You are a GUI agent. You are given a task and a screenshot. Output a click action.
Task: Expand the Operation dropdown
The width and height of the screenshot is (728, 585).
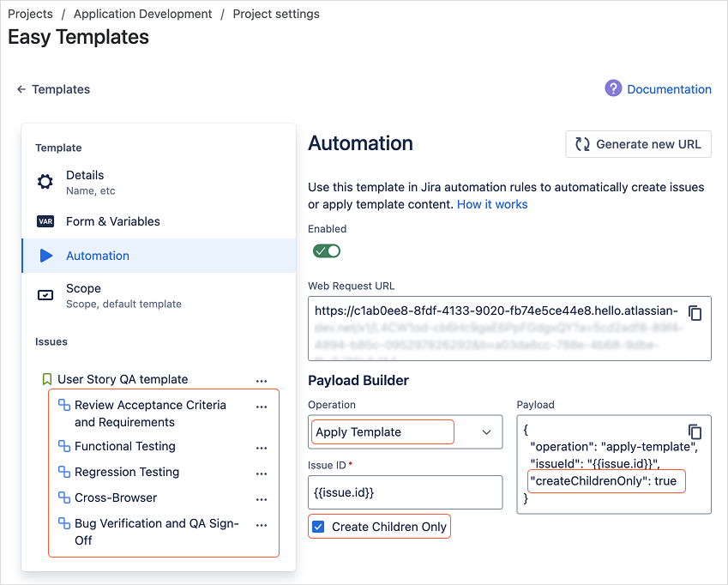click(487, 432)
